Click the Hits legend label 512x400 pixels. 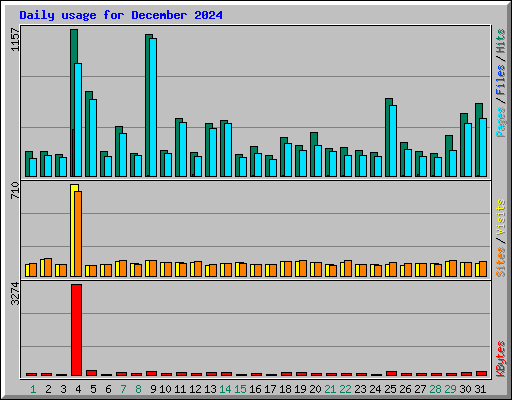click(x=500, y=41)
